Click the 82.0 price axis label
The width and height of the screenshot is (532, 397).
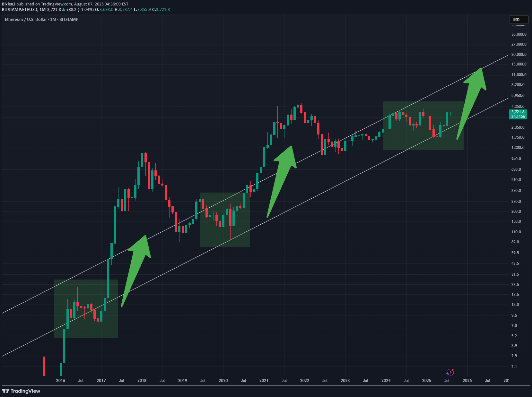pos(515,242)
